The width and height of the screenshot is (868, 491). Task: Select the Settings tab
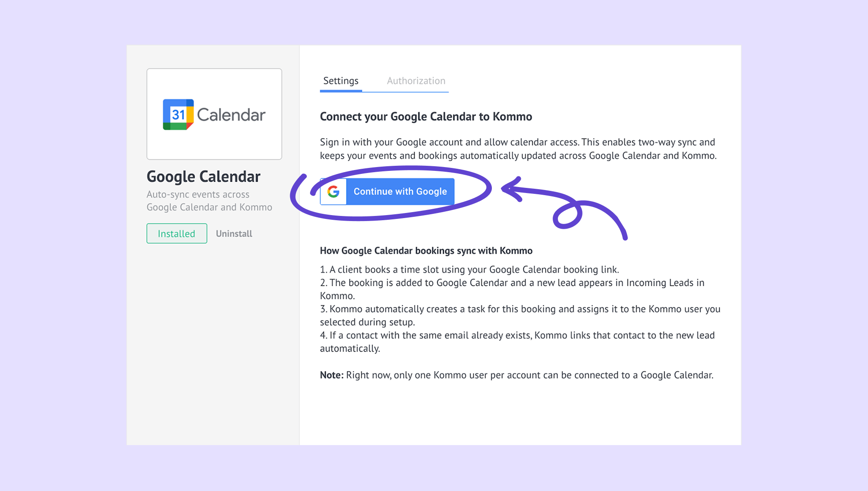click(x=341, y=81)
